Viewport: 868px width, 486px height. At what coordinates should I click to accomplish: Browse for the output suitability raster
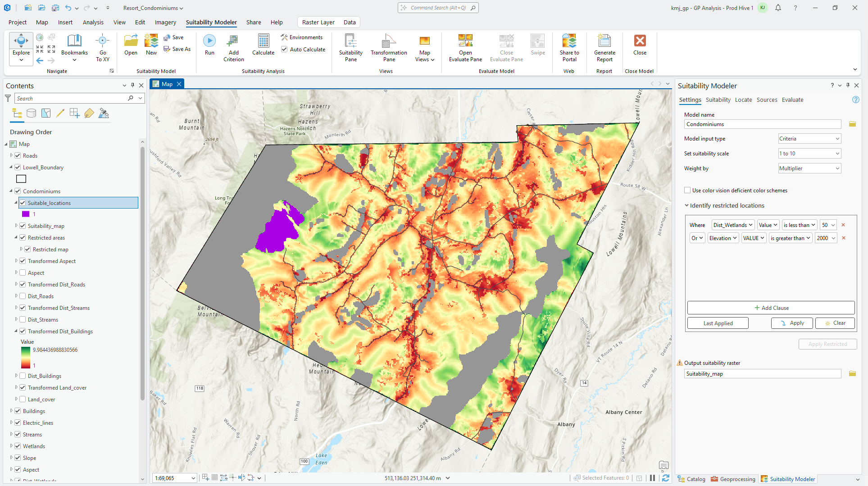click(852, 374)
